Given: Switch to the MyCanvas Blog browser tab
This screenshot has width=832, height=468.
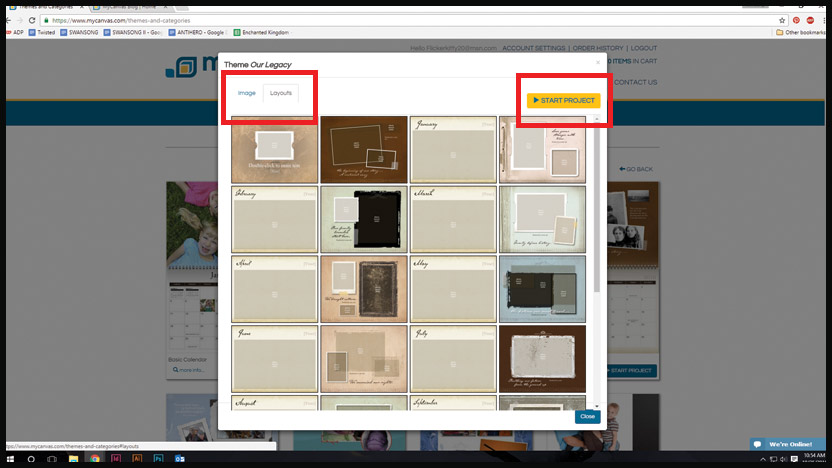Looking at the screenshot, I should [x=129, y=7].
